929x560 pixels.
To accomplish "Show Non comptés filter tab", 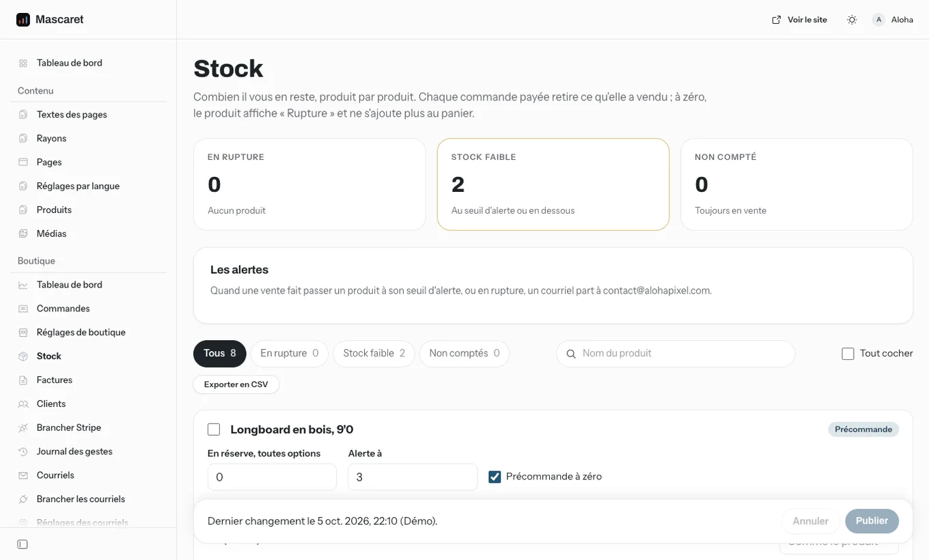I will (464, 354).
